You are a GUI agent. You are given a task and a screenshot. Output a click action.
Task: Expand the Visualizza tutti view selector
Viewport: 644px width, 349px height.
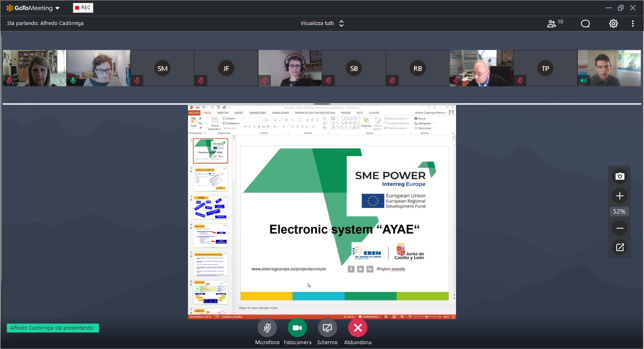(322, 23)
